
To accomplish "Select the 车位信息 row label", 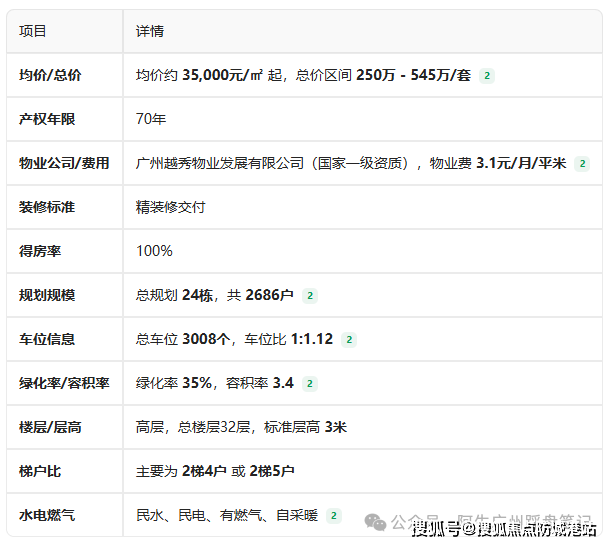I will (x=47, y=339).
